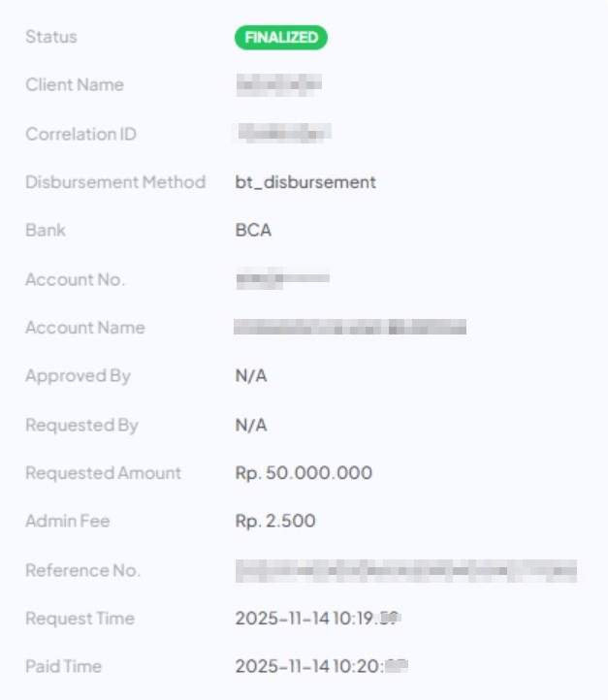Click the N/A value beside Approved By
Viewport: 608px width, 700px height.
pos(251,376)
